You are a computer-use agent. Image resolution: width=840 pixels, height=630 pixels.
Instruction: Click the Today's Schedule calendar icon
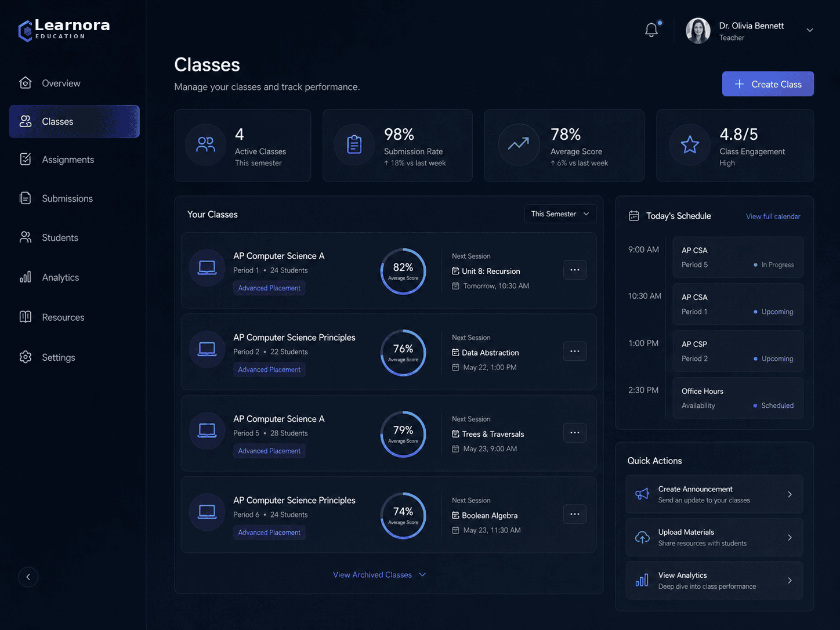point(634,216)
